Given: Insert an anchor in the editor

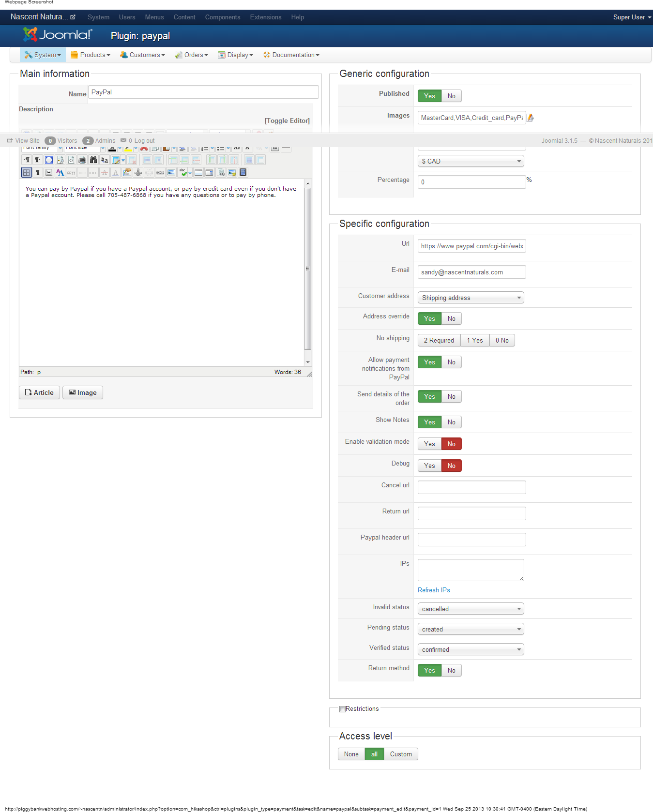Looking at the screenshot, I should tap(138, 172).
